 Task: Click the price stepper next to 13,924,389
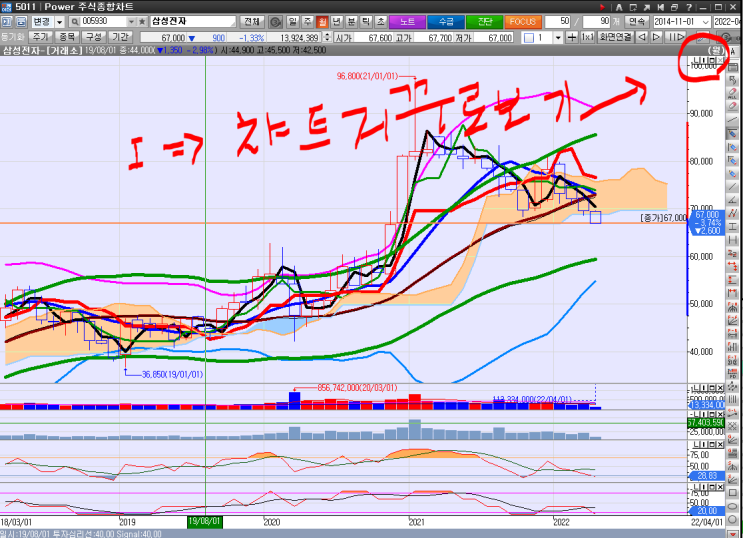point(326,37)
